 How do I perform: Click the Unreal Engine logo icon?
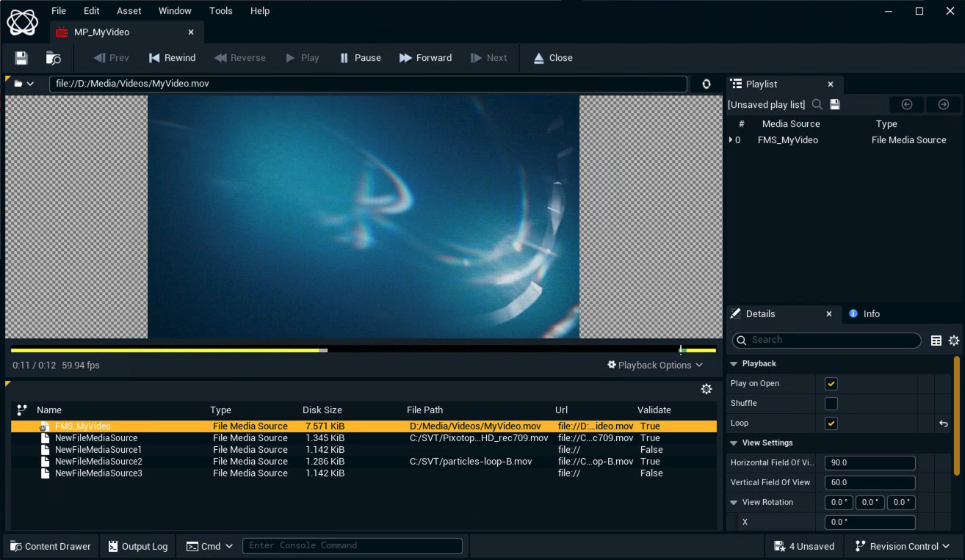click(22, 22)
